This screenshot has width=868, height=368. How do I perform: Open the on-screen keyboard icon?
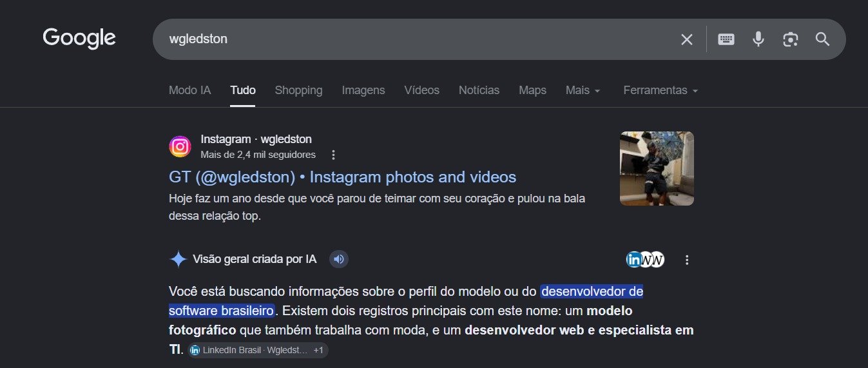tap(726, 39)
